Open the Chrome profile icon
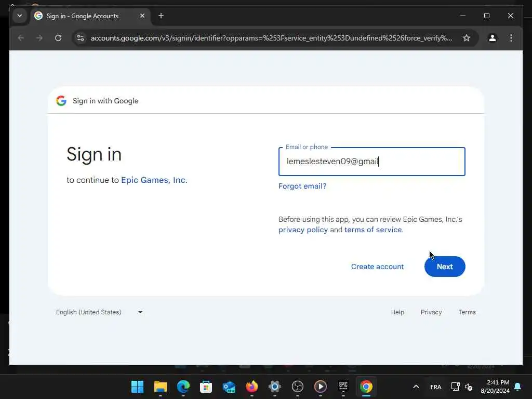The height and width of the screenshot is (399, 532). tap(493, 38)
